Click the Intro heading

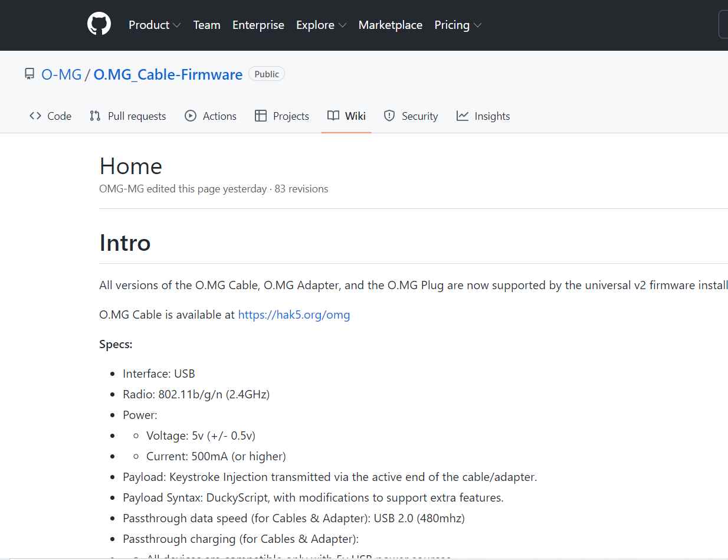tap(125, 243)
